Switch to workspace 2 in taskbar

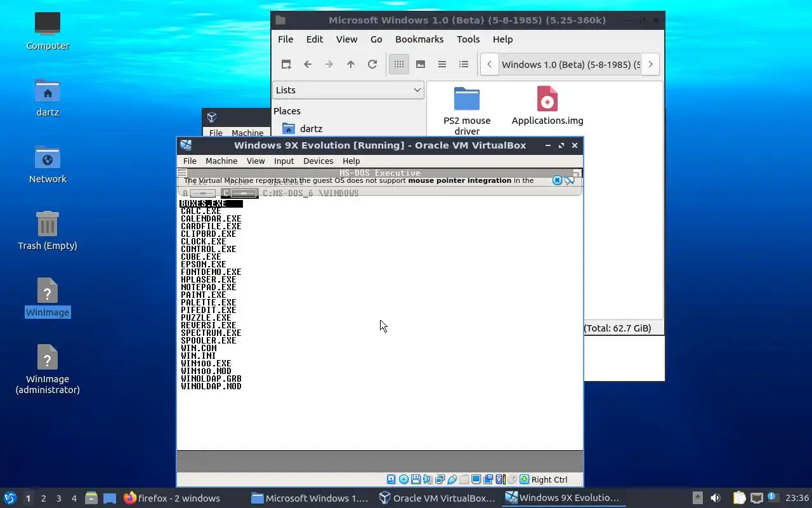coord(43,498)
